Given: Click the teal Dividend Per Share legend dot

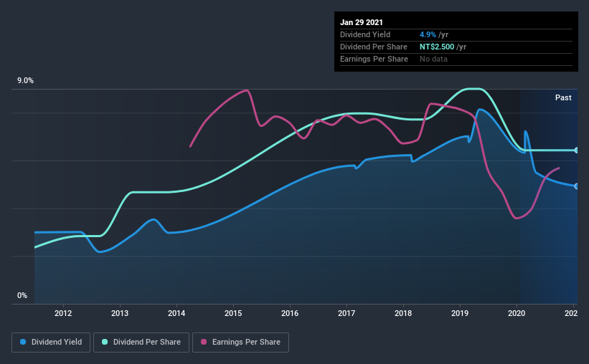Looking at the screenshot, I should tap(105, 342).
